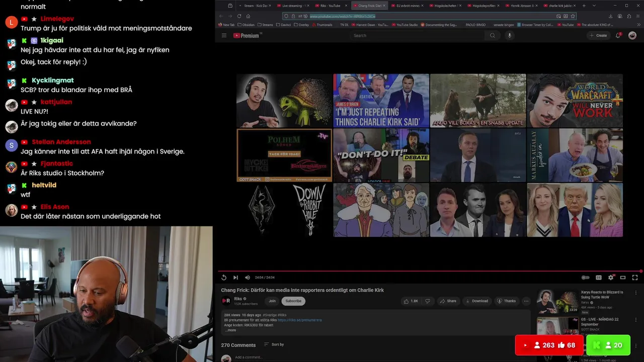Open Sort by for comments
The height and width of the screenshot is (362, 644).
pos(274,344)
